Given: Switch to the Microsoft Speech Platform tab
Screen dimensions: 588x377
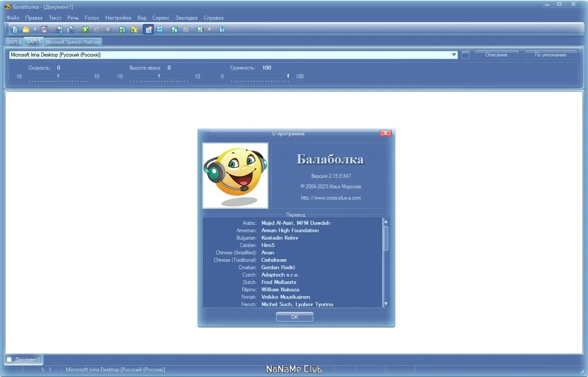Looking at the screenshot, I should [x=73, y=42].
